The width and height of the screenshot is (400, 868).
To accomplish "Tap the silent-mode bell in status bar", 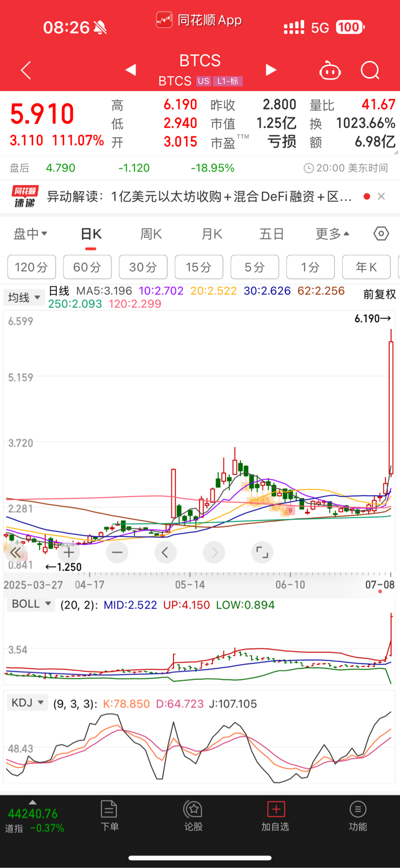I will 100,28.
